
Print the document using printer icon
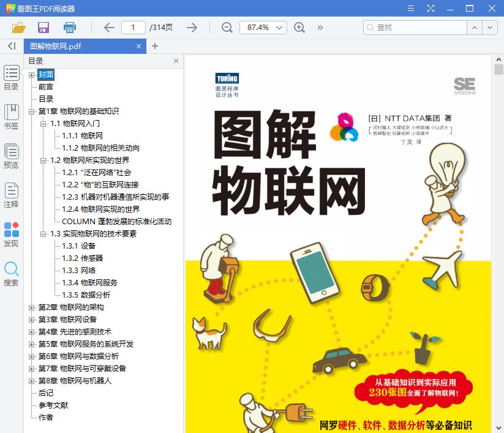click(x=70, y=28)
